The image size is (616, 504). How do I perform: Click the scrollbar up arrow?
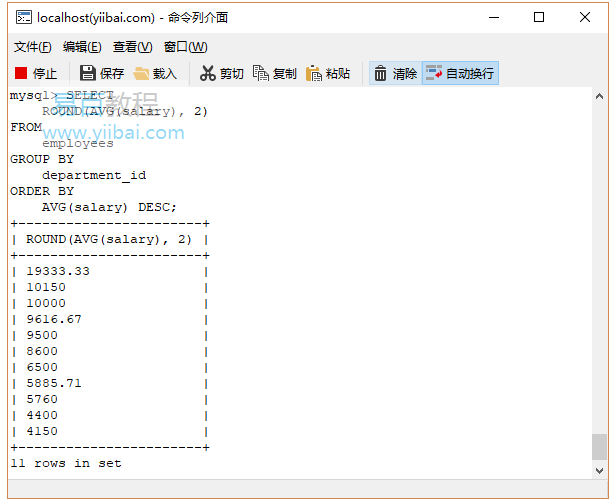(599, 97)
